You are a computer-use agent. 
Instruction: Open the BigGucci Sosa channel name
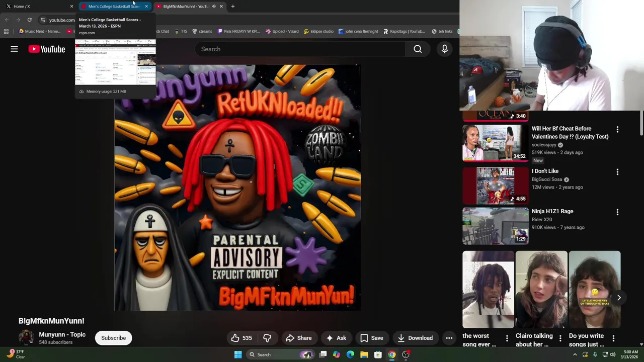(x=547, y=179)
